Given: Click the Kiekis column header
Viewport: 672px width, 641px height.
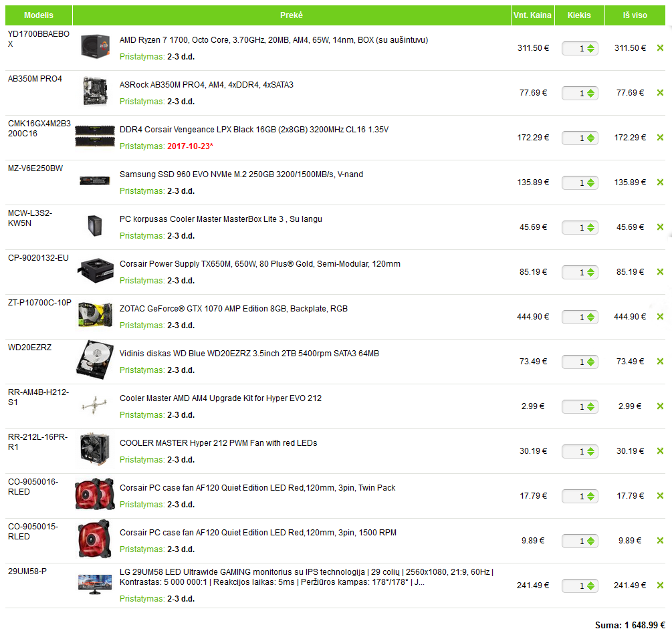Looking at the screenshot, I should click(x=580, y=15).
